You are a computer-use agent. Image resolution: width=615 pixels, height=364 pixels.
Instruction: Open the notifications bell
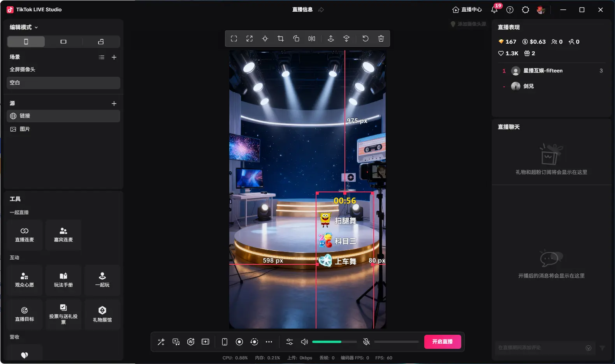[494, 10]
